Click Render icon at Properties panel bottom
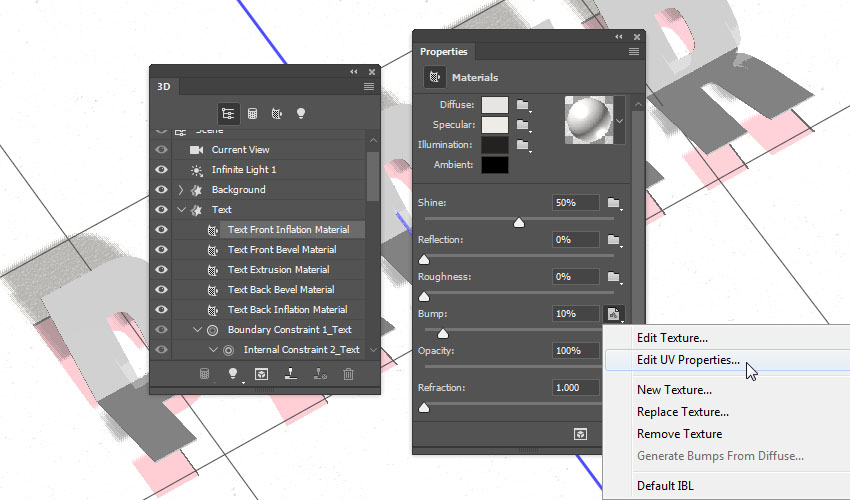The height and width of the screenshot is (500, 850). coord(580,434)
